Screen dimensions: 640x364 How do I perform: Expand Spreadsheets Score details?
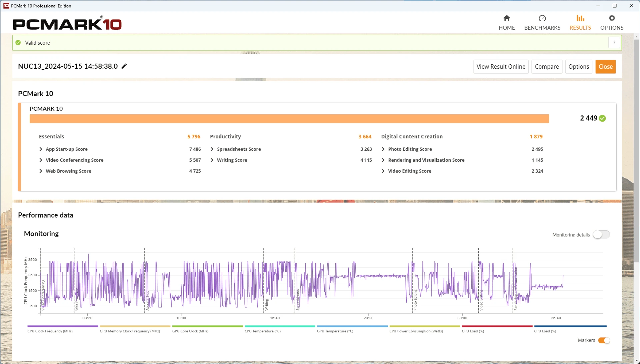click(212, 149)
